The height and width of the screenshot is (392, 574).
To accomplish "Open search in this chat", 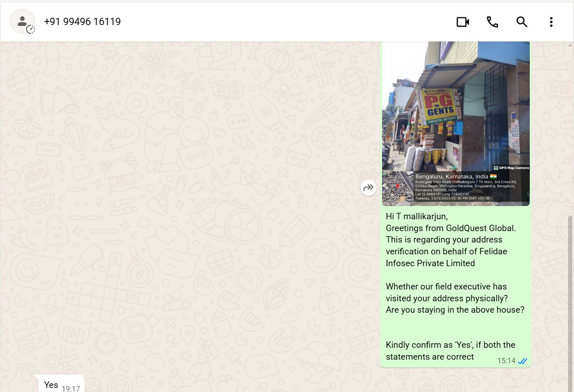I will click(x=522, y=22).
